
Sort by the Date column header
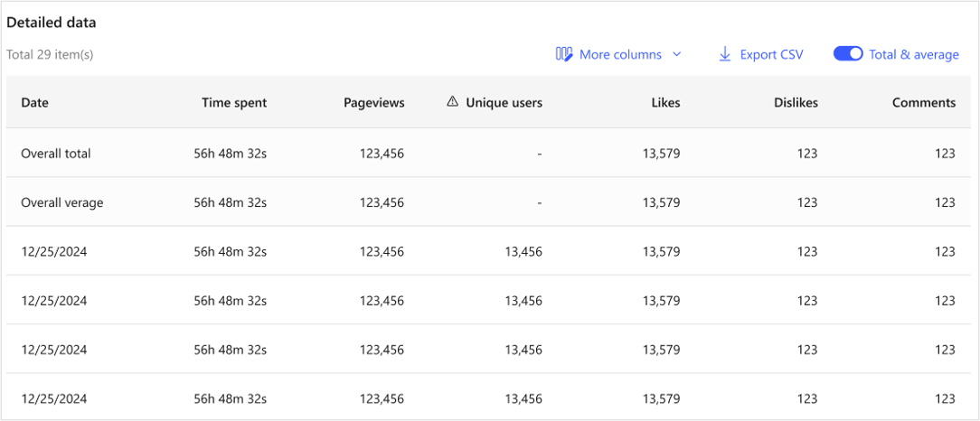(35, 103)
